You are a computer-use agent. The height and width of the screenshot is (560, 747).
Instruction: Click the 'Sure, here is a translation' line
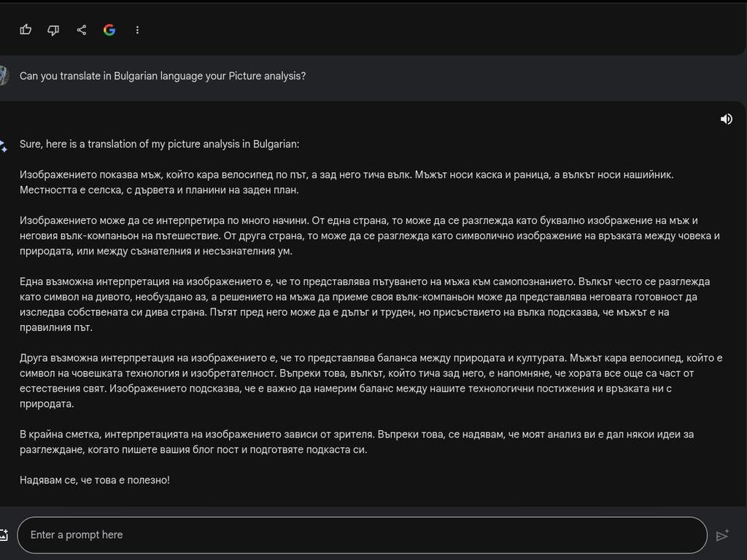(x=160, y=144)
